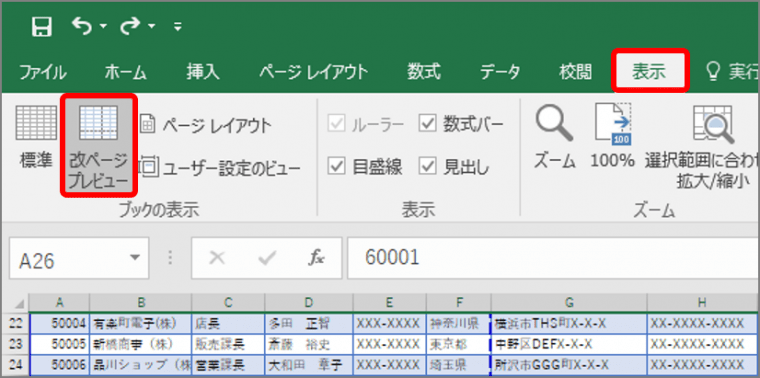Viewport: 760px width, 378px height.
Task: Click the Select All corner triangle
Action: click(x=19, y=304)
